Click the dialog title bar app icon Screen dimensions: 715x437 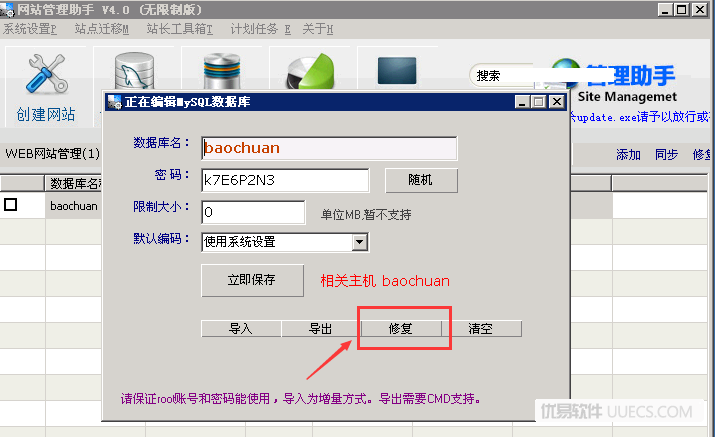[x=114, y=102]
